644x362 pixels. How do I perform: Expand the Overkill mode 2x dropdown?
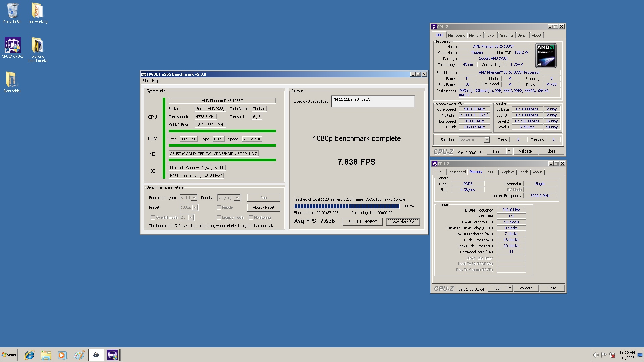click(191, 217)
